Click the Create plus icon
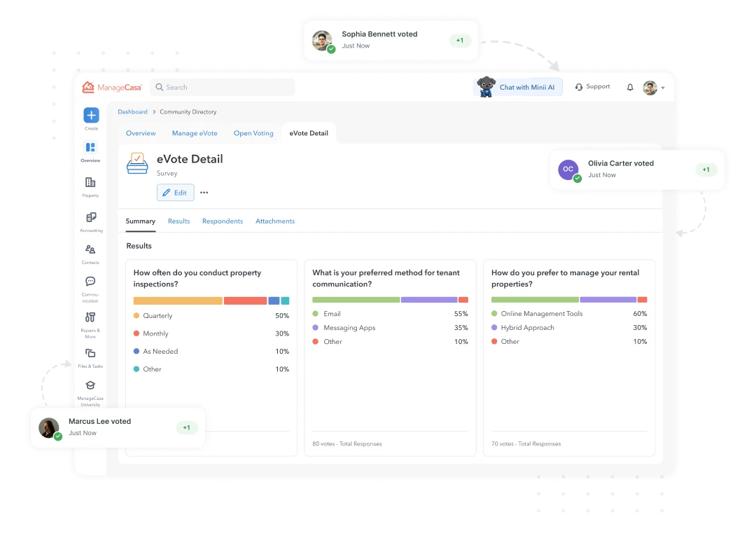The height and width of the screenshot is (545, 756). [91, 116]
